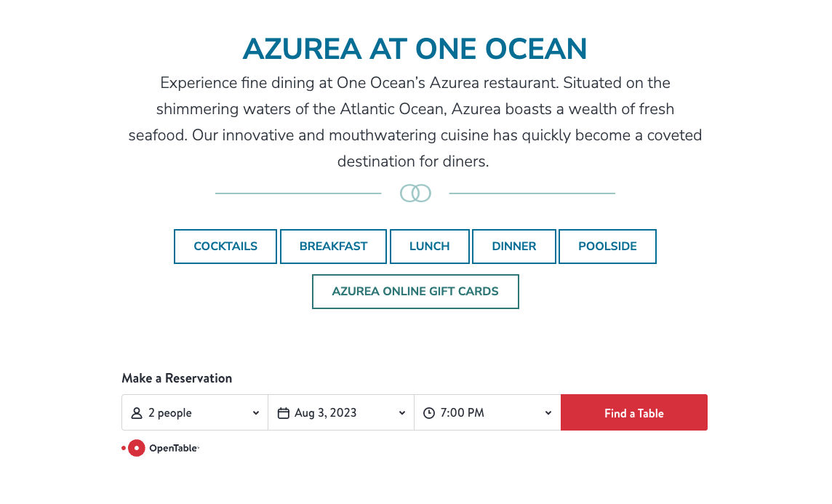Image resolution: width=832 pixels, height=504 pixels.
Task: Click the OpenTable wordmark text
Action: coord(173,448)
